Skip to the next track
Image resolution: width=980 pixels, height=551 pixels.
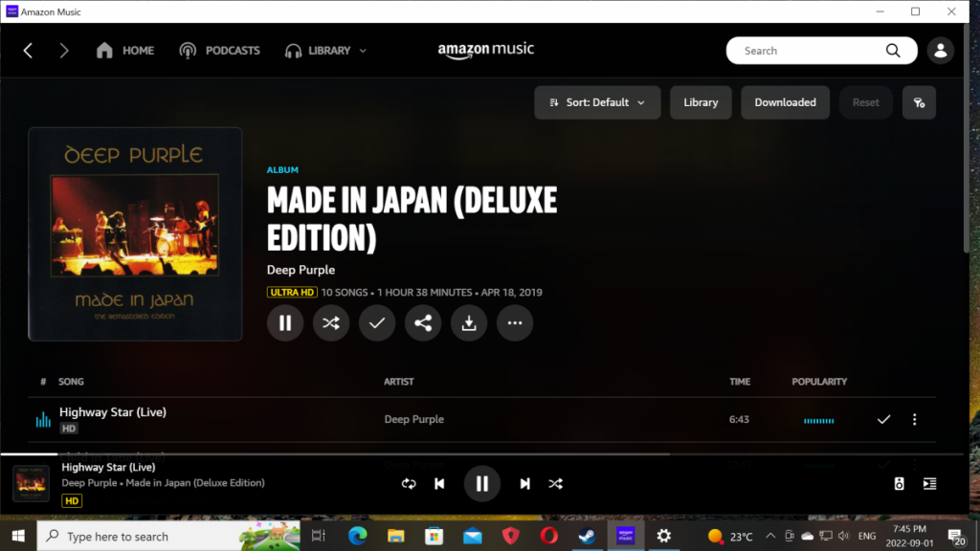coord(524,483)
